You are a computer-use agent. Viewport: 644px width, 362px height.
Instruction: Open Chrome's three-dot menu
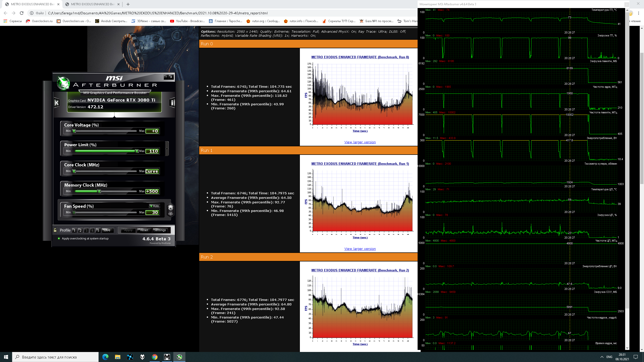(x=638, y=13)
